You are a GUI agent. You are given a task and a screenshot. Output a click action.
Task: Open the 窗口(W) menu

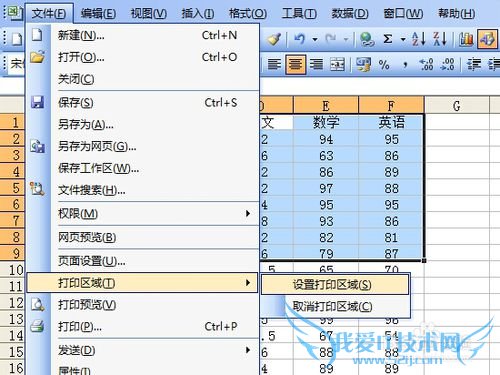[403, 14]
